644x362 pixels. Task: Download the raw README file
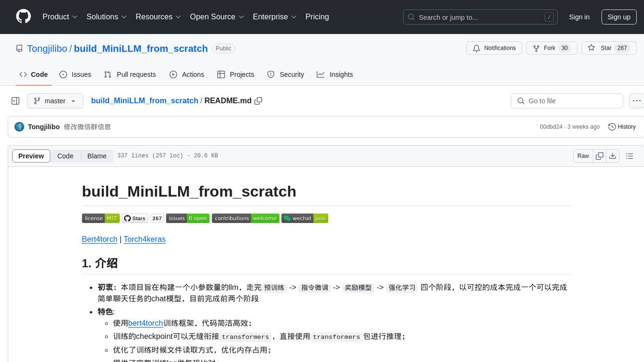(x=612, y=156)
